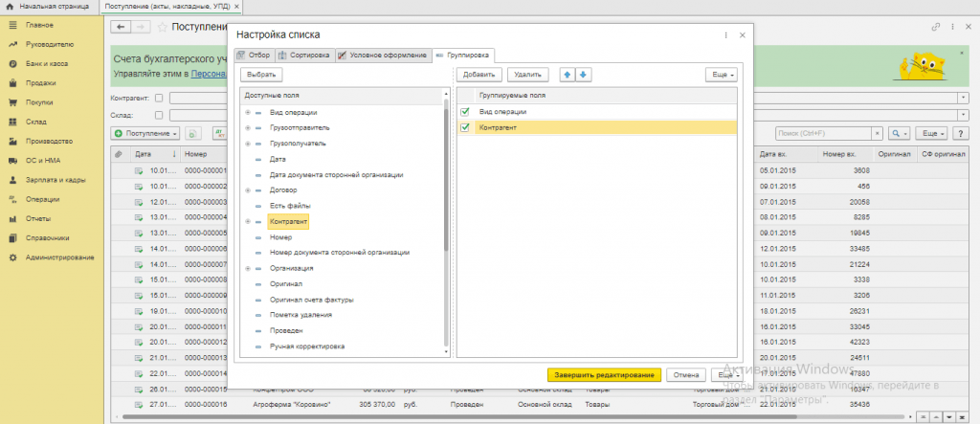This screenshot has height=424, width=980.
Task: Open the Условное оформление tab
Action: pyautogui.click(x=382, y=56)
